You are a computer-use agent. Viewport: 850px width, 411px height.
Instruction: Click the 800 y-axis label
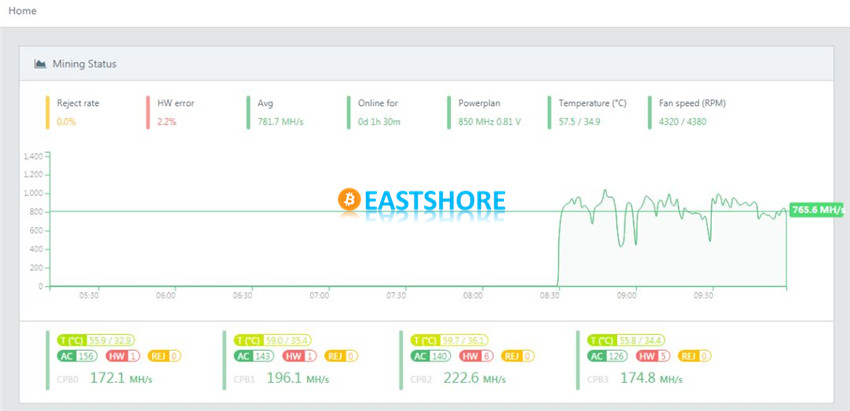(x=37, y=212)
